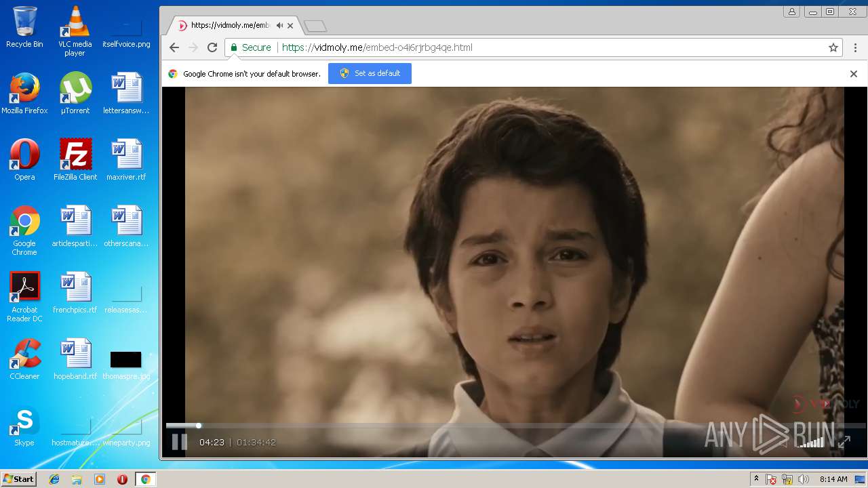Image resolution: width=868 pixels, height=488 pixels.
Task: Launch FileZilla Client shortcut
Action: click(x=75, y=160)
